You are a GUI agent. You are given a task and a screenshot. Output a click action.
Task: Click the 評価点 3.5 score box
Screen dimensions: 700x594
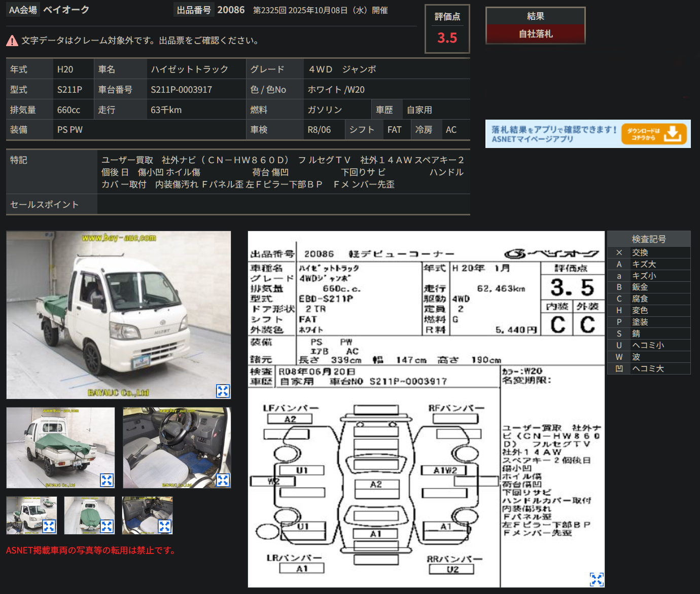[x=447, y=29]
